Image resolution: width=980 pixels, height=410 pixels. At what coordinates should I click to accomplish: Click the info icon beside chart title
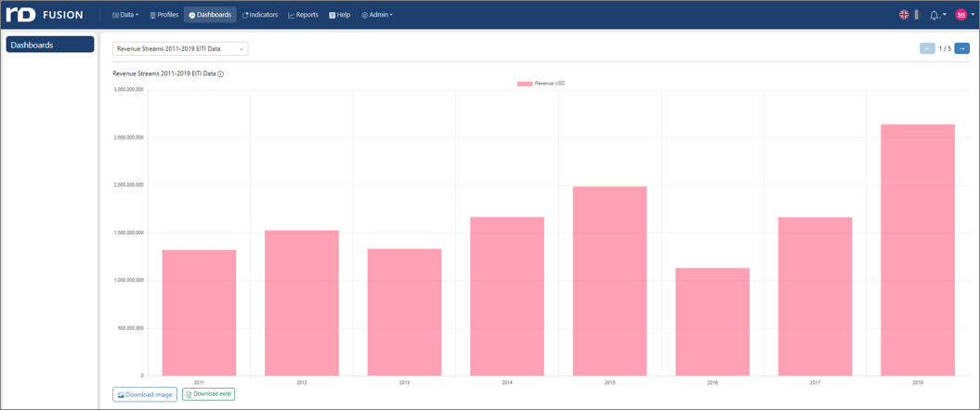click(221, 73)
